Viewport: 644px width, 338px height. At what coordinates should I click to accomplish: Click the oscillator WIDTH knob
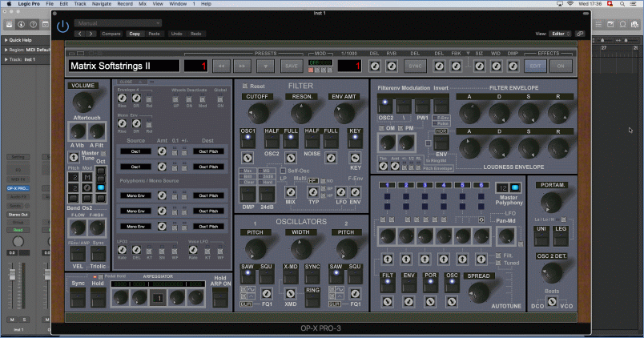(300, 249)
